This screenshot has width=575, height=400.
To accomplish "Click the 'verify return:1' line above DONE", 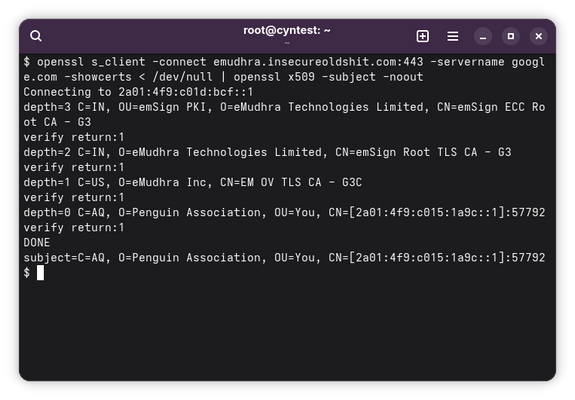I will (74, 227).
